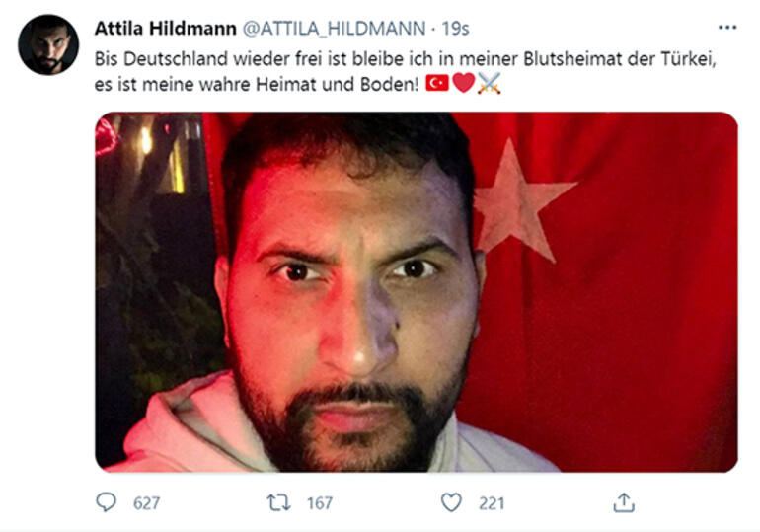Click the tweet text starting 'Bis Deutschland'
The height and width of the screenshot is (532, 760).
pos(405,71)
